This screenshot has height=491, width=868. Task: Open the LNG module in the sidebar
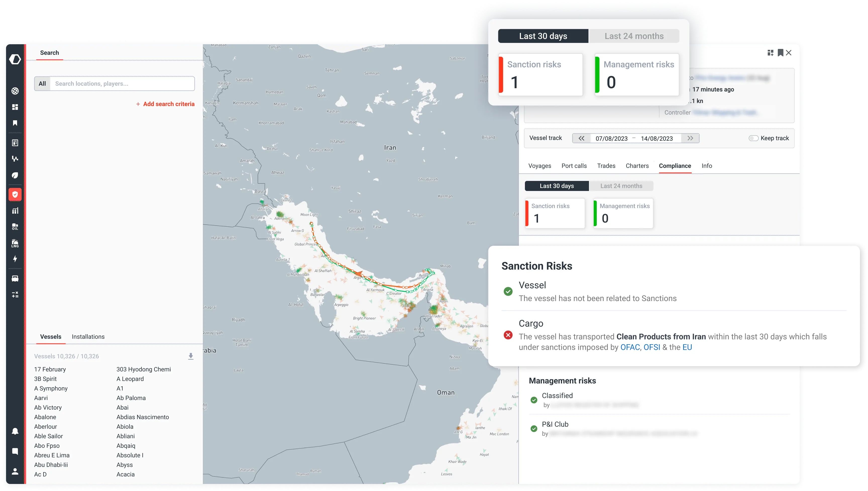tap(15, 243)
